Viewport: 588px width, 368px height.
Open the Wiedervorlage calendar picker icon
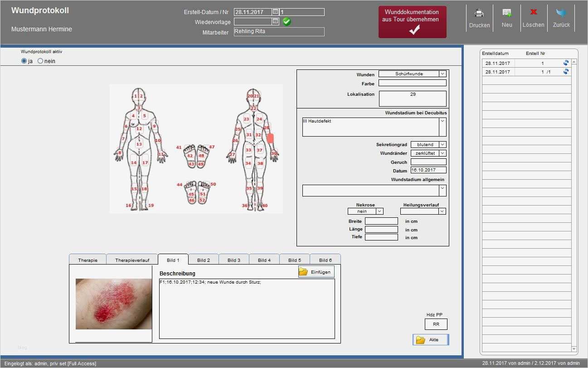pos(275,21)
